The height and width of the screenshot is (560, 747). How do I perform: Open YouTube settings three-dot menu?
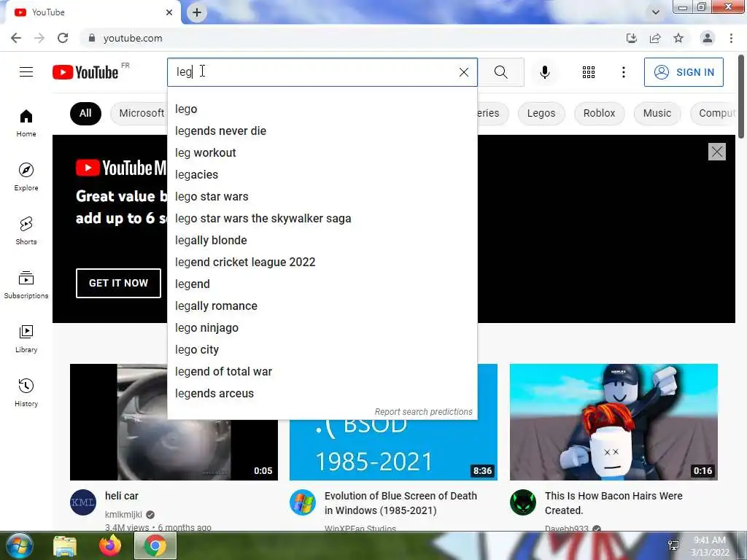click(623, 72)
